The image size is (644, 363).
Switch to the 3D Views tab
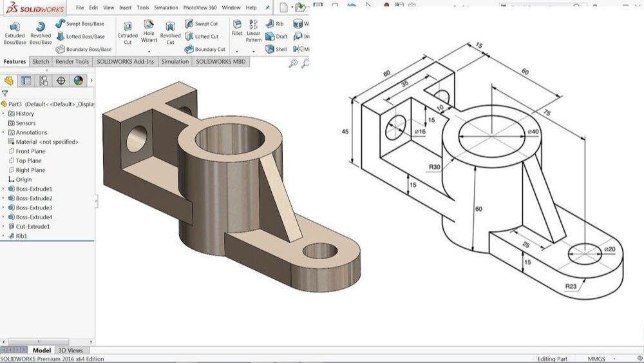coord(71,351)
